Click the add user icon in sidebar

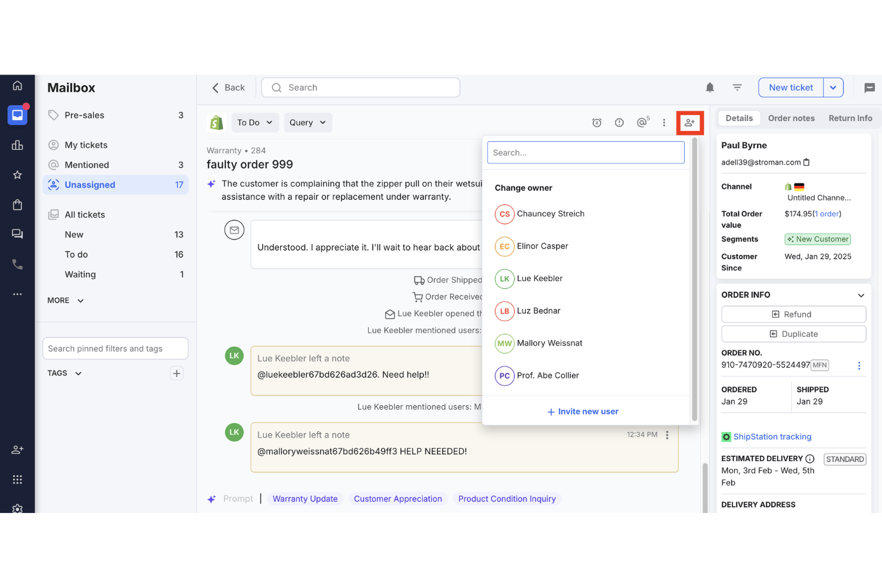(17, 450)
